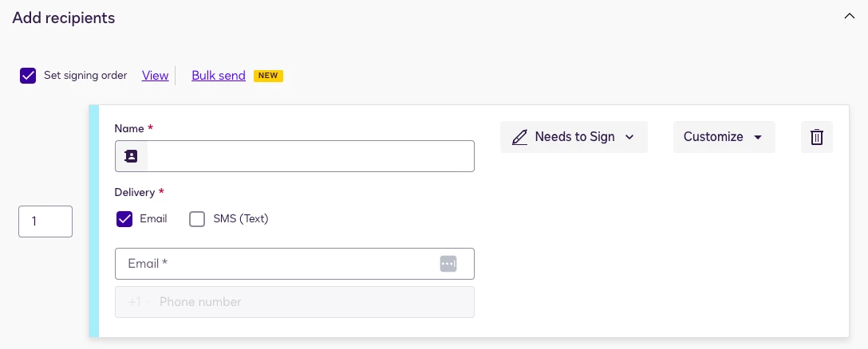Click the Add recipients heading

pyautogui.click(x=64, y=18)
